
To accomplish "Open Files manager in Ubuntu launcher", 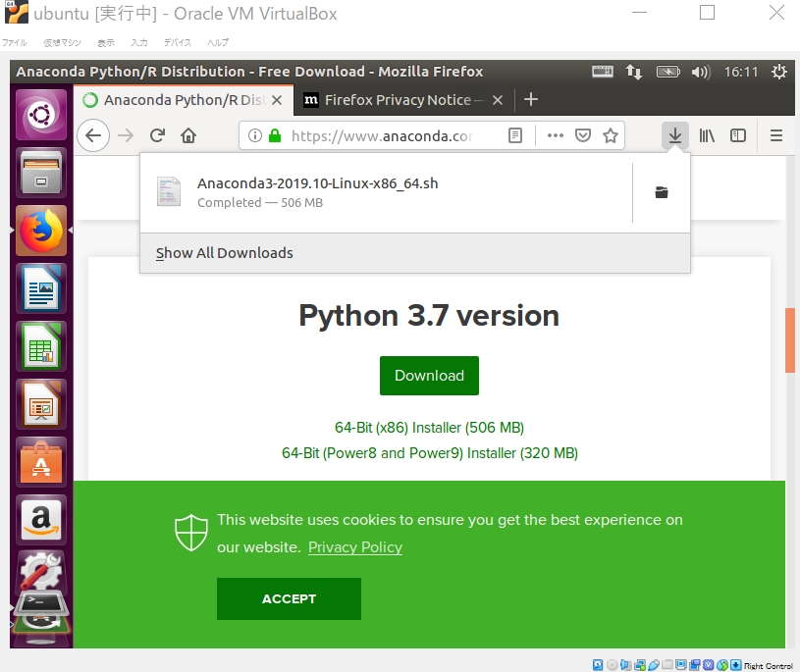I will click(x=41, y=173).
